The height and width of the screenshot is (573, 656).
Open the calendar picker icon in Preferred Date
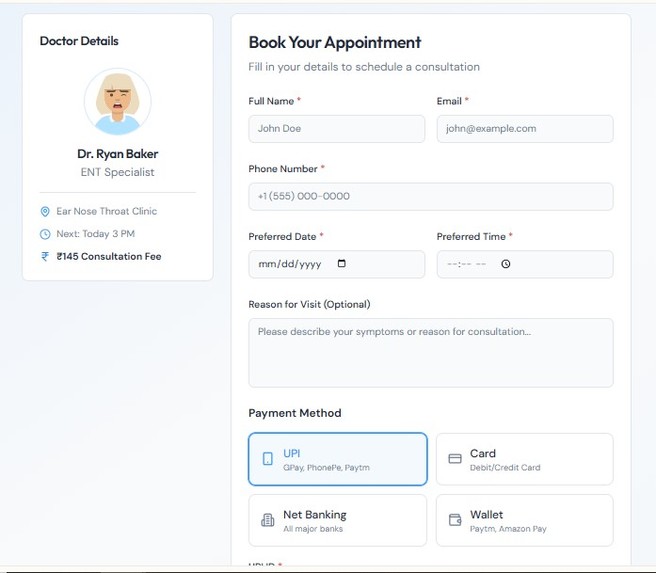click(x=341, y=263)
